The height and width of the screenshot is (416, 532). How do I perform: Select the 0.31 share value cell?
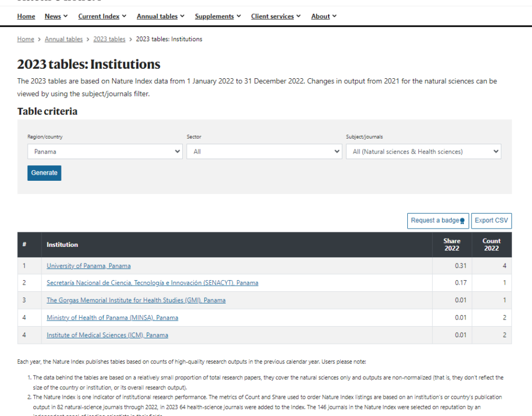pos(452,266)
